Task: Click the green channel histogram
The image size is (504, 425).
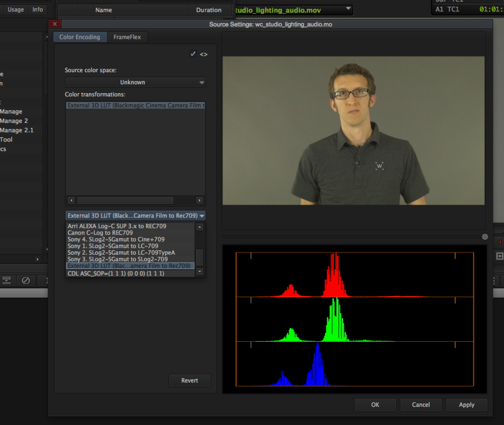Action: [x=355, y=319]
